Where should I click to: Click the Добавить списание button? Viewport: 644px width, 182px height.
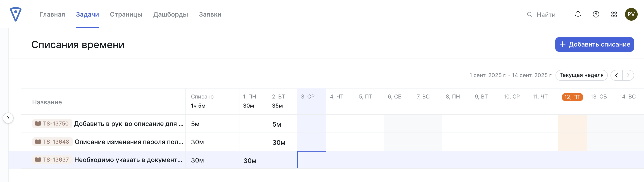pyautogui.click(x=594, y=44)
